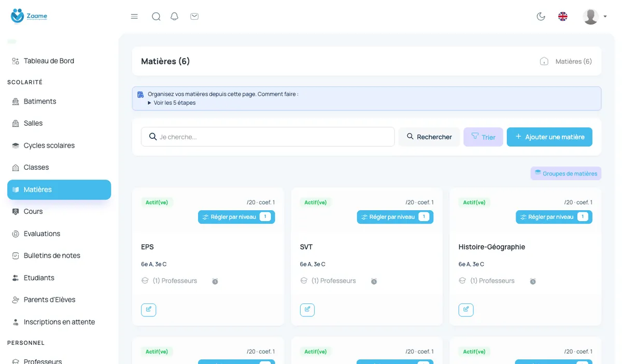The image size is (622, 364).
Task: Click Ajouter une matière button
Action: point(549,137)
